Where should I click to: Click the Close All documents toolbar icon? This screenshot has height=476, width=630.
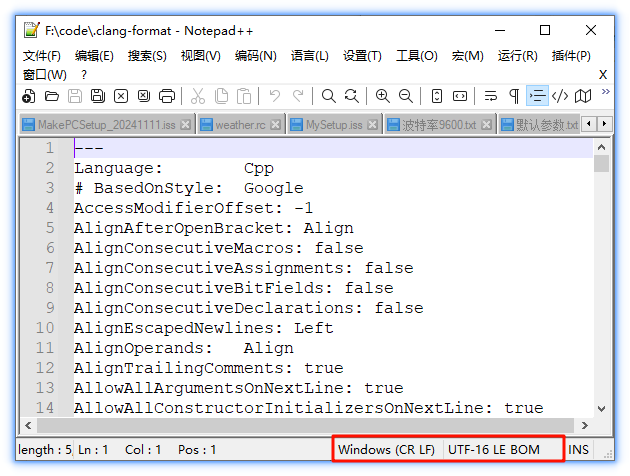[x=144, y=96]
